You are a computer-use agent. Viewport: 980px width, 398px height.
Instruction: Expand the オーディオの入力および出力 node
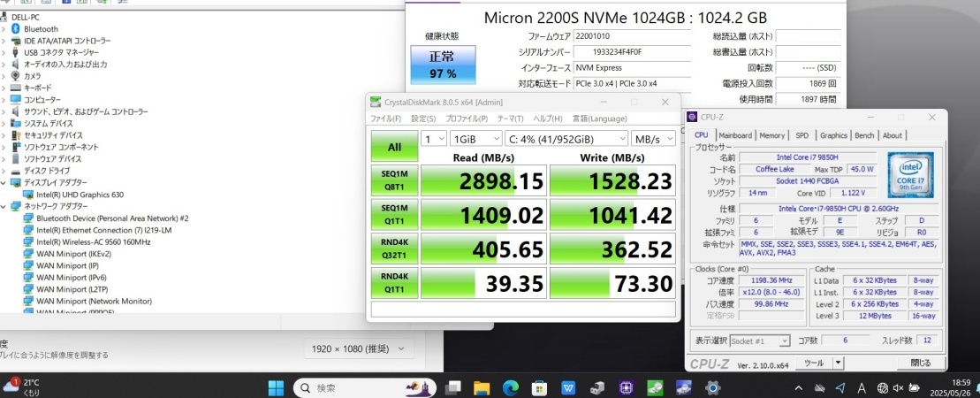point(4,65)
